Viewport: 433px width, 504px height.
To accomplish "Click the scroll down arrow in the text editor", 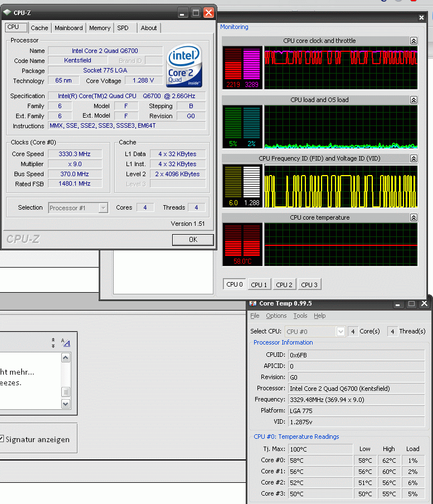I will (x=66, y=404).
